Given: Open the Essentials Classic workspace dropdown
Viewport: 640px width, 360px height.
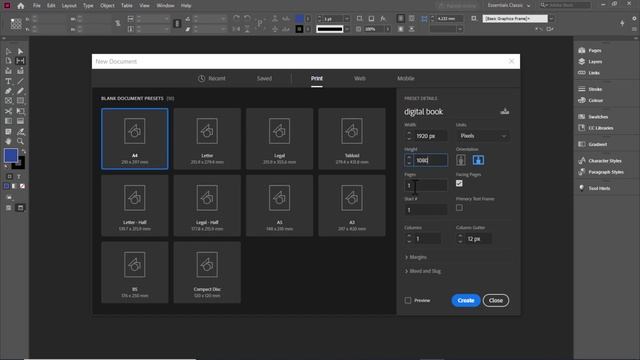Looking at the screenshot, I should pyautogui.click(x=509, y=5).
